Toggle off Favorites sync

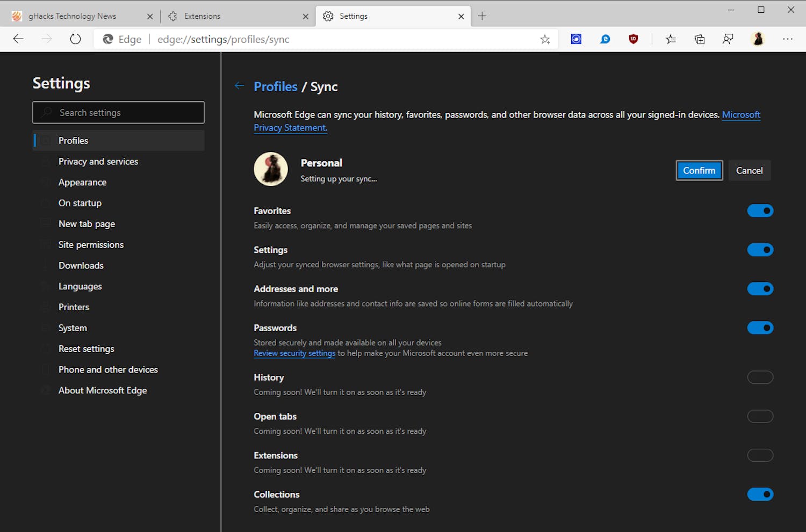[x=760, y=210]
